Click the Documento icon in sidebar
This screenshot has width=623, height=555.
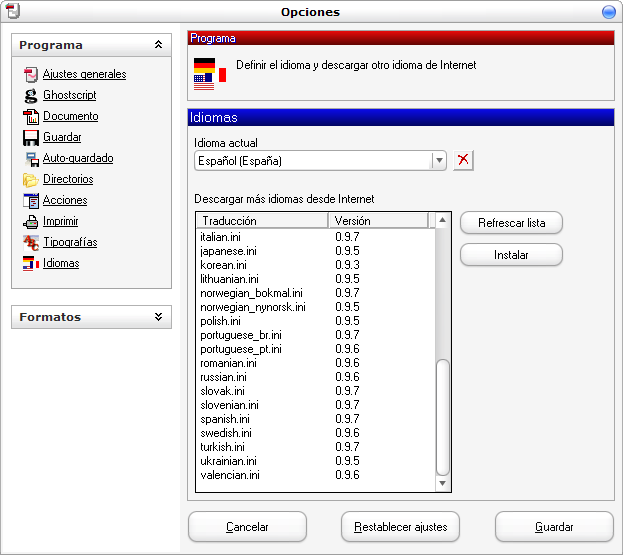pyautogui.click(x=32, y=117)
